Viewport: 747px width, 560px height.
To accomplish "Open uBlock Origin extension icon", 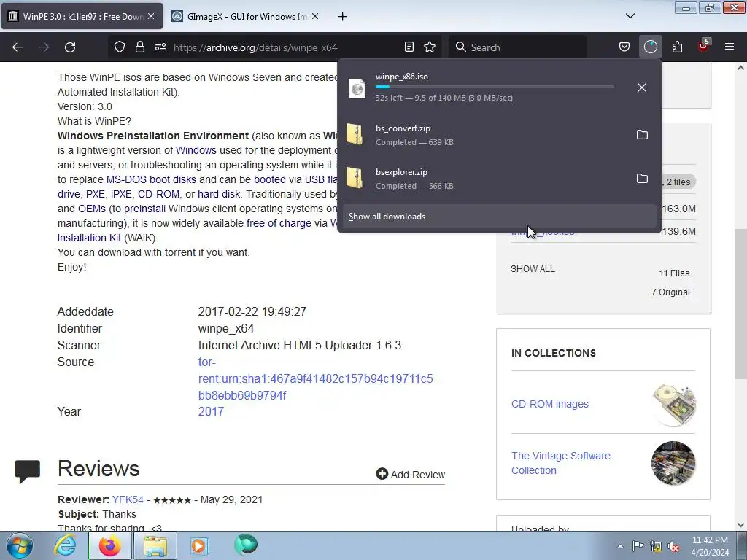I will 703,46.
